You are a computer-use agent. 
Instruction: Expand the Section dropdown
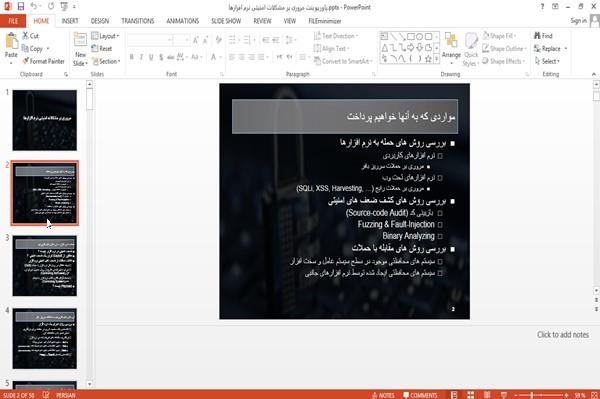[x=106, y=61]
